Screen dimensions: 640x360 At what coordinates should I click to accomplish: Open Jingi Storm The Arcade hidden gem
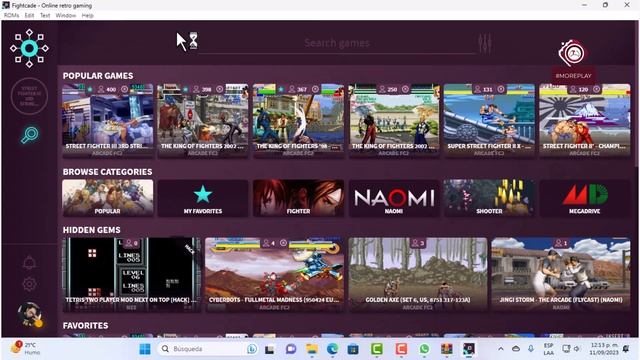coord(561,275)
